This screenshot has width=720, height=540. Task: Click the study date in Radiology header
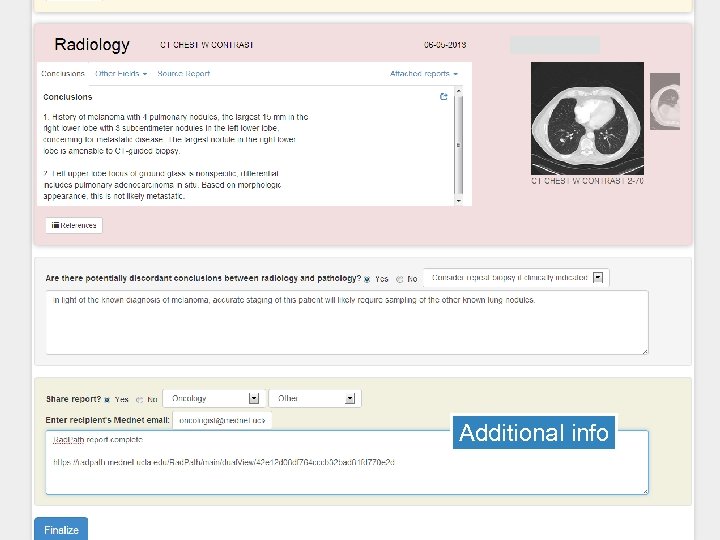coord(445,45)
